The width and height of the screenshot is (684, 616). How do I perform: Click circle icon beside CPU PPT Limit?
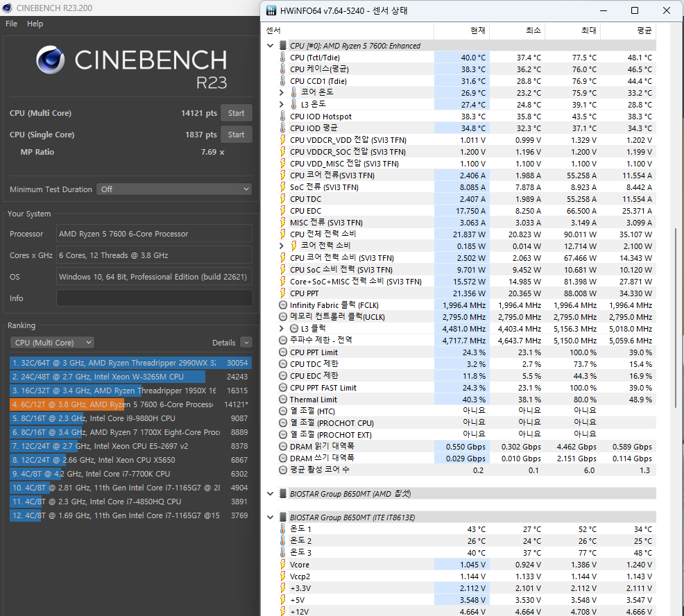point(282,352)
